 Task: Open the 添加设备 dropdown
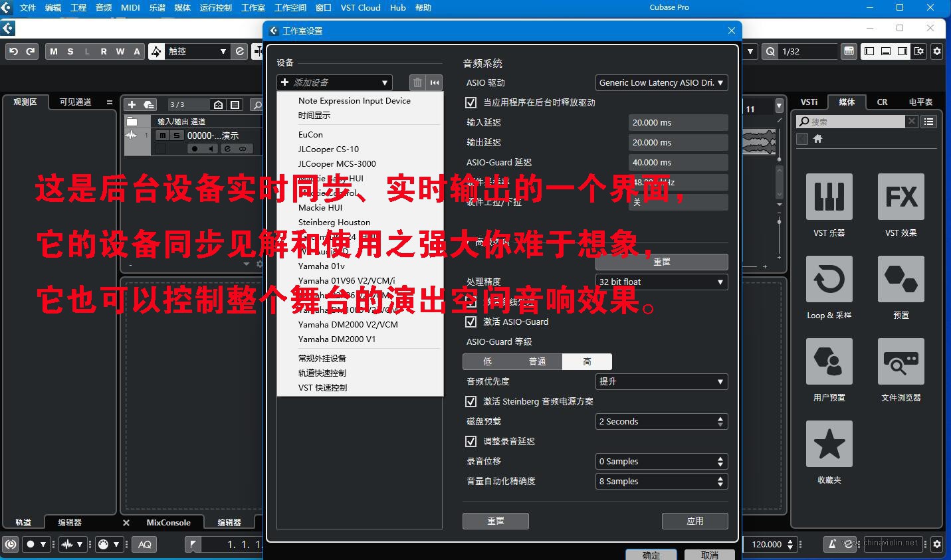coord(334,82)
